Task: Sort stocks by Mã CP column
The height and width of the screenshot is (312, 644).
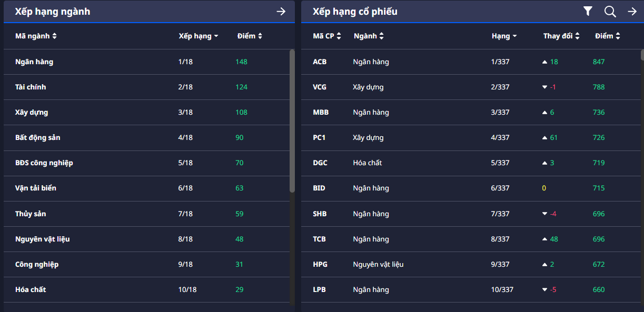Action: [x=326, y=36]
